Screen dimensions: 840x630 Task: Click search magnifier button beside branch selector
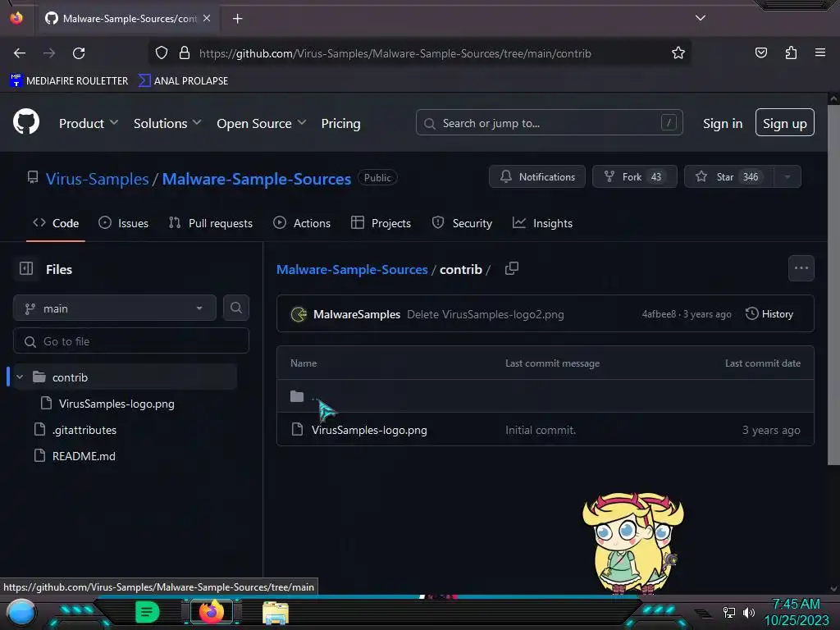click(236, 308)
